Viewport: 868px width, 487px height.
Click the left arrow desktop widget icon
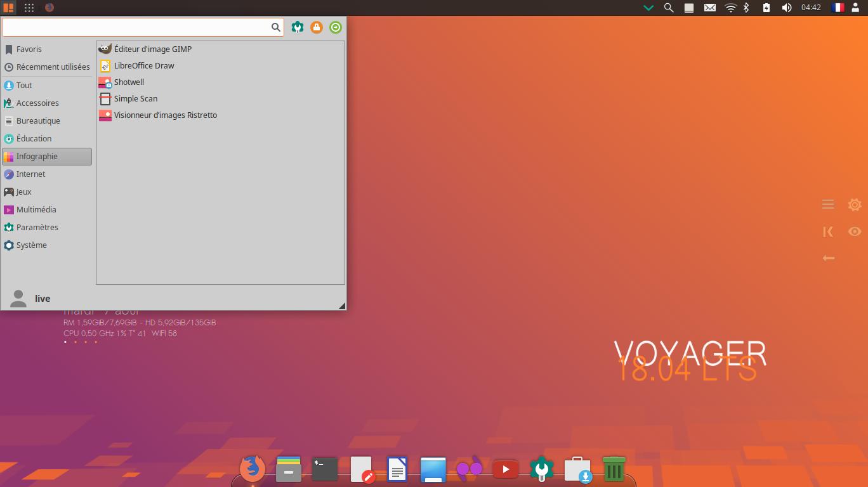828,258
